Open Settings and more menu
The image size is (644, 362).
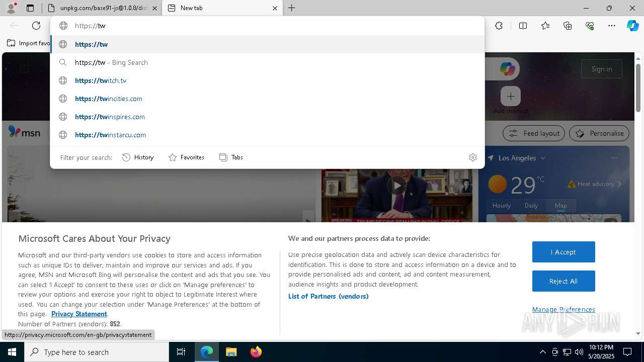point(612,26)
